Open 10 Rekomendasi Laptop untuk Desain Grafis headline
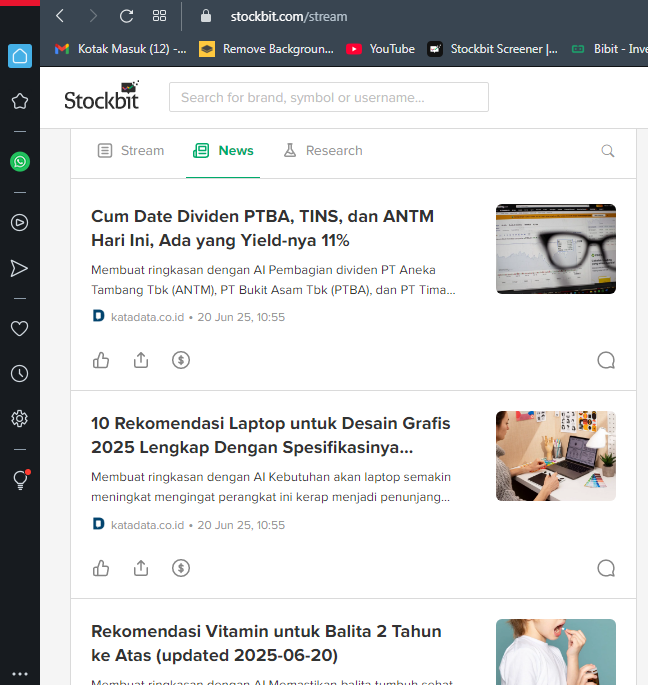This screenshot has width=648, height=685. (270, 435)
